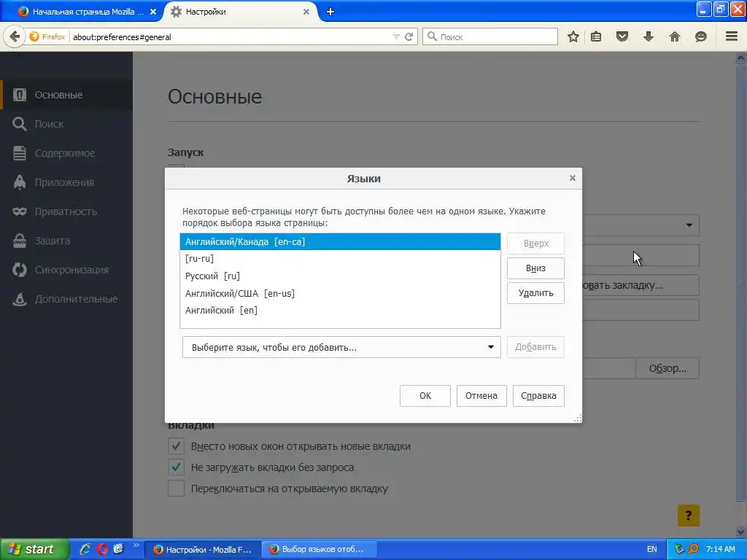Click the browser back arrow button
The height and width of the screenshot is (560, 747).
[15, 36]
